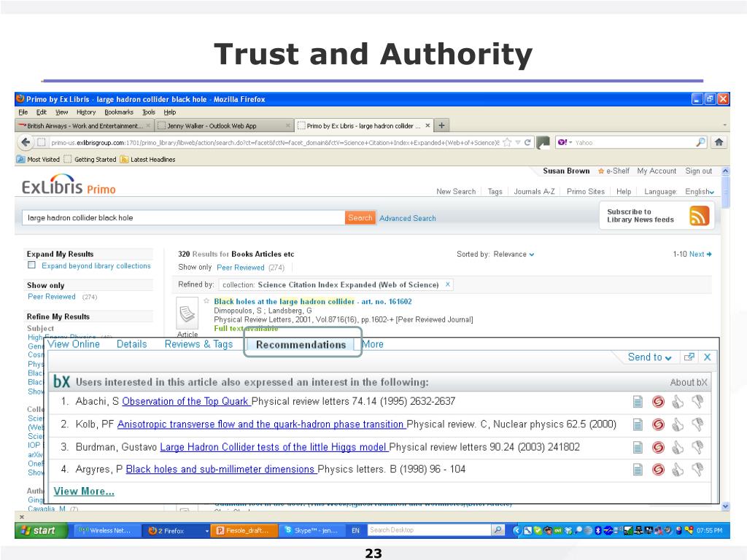The width and height of the screenshot is (747, 560).
Task: Click red SFX icon in Burdman, Gustavo row
Action: pos(659,447)
